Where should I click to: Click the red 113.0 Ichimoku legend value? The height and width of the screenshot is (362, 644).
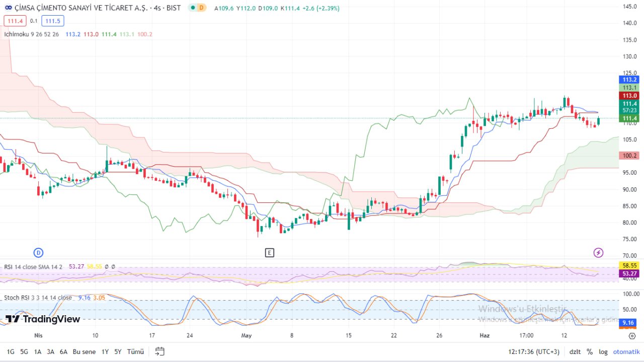click(91, 34)
